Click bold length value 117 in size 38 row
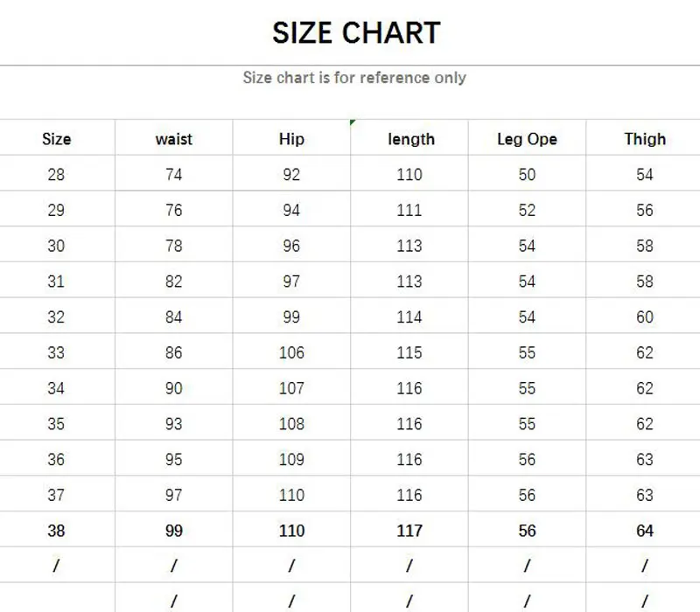700x612 pixels. click(x=409, y=531)
